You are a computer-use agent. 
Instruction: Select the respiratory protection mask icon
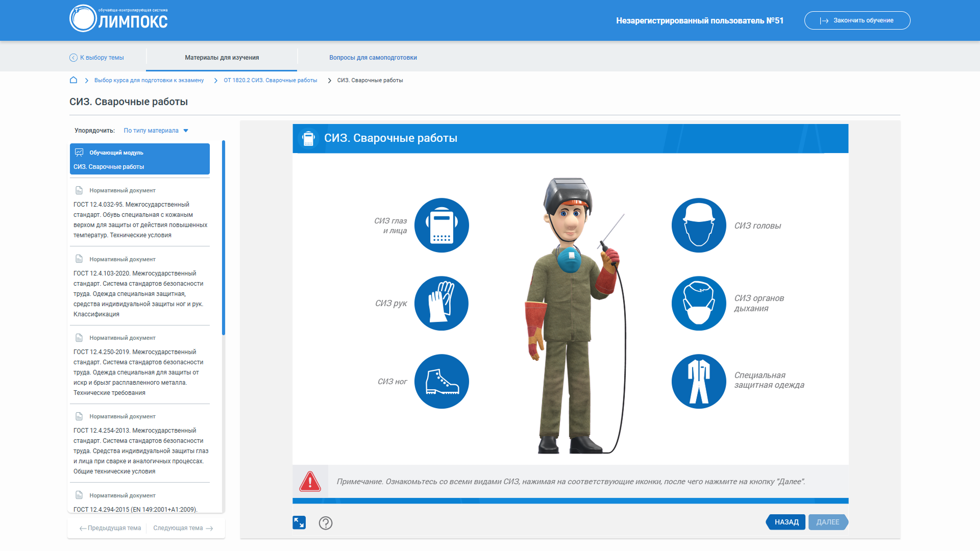(x=698, y=303)
